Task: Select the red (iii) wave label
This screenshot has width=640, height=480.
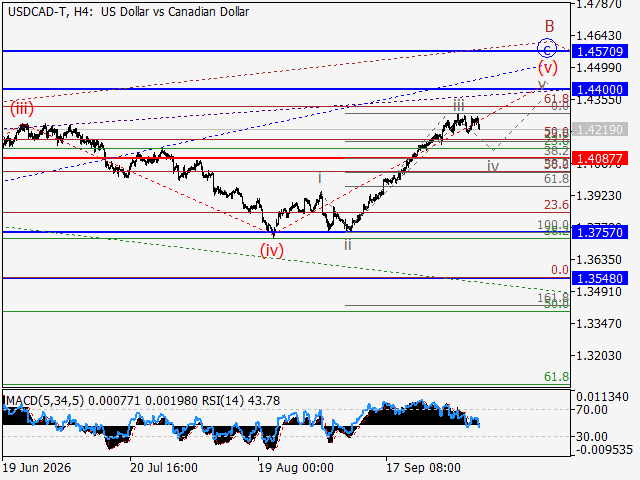Action: click(x=22, y=109)
